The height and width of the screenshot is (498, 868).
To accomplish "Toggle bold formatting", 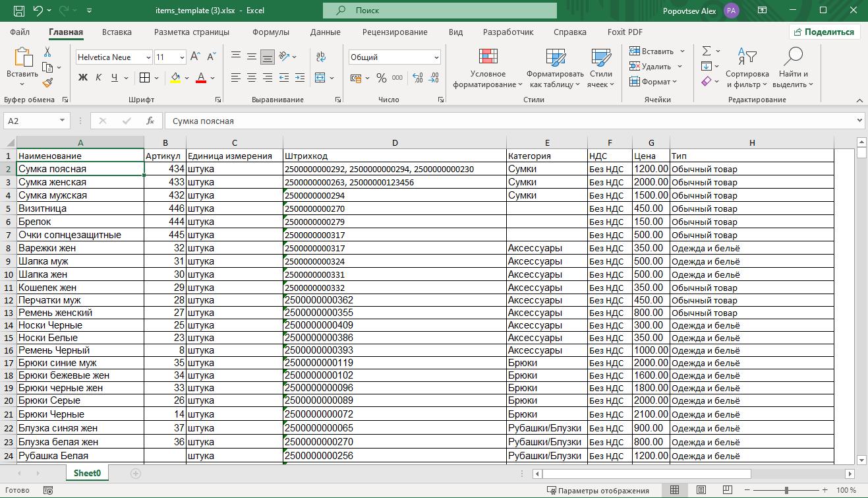I will 83,78.
